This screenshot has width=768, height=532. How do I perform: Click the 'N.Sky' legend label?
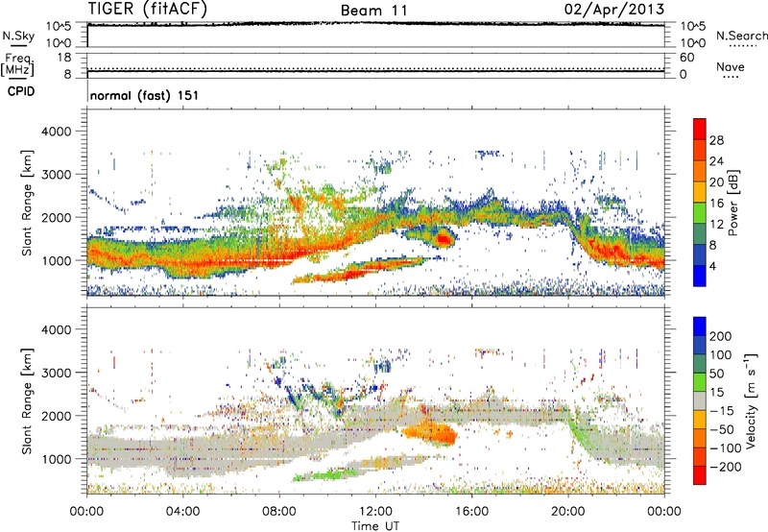click(18, 36)
